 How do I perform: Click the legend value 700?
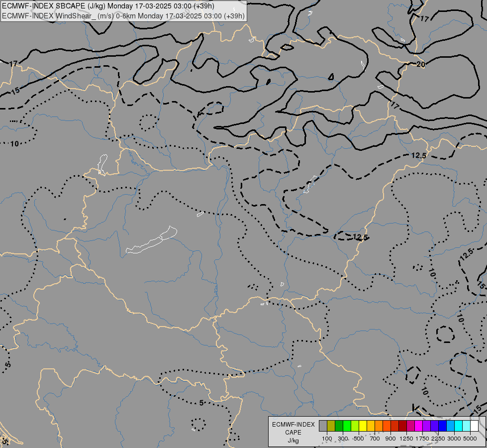click(375, 439)
